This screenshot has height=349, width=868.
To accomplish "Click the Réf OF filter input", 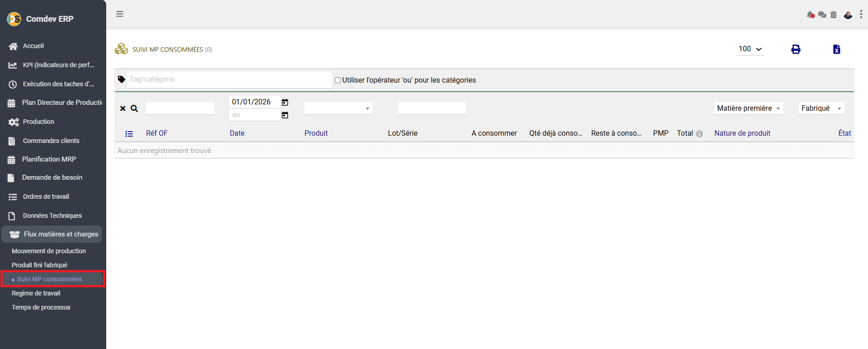I will [180, 108].
